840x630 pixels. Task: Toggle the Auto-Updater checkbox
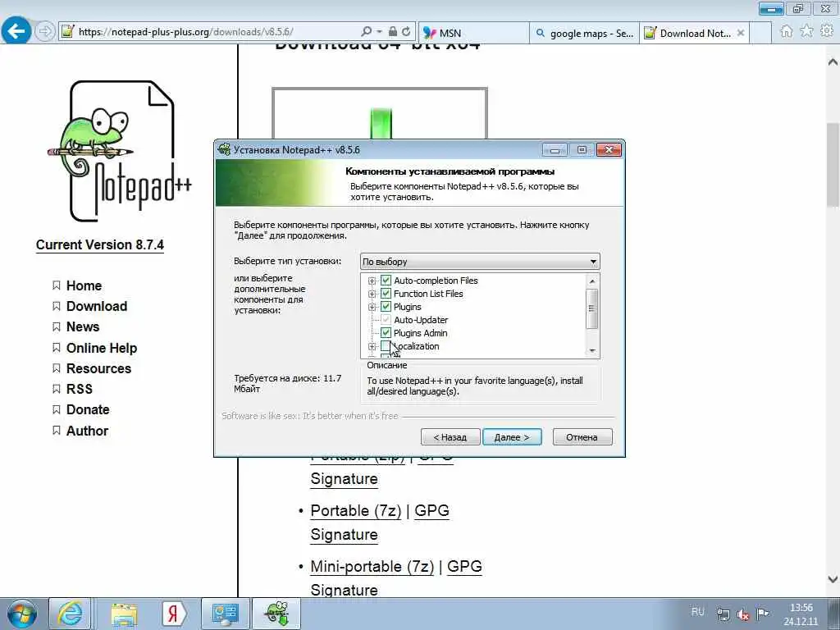[386, 320]
